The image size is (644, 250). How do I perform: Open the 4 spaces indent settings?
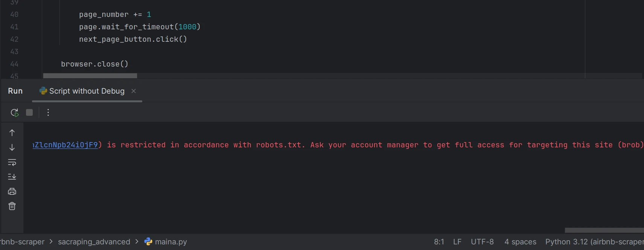pyautogui.click(x=520, y=242)
